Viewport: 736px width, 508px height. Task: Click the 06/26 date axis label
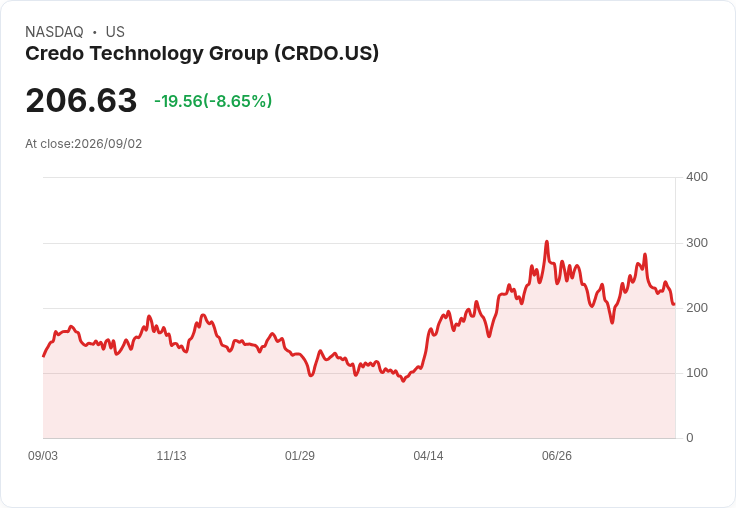pyautogui.click(x=557, y=456)
